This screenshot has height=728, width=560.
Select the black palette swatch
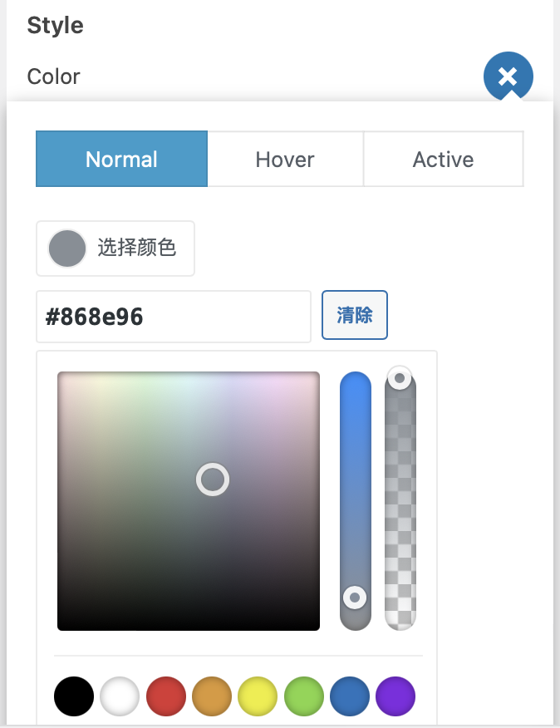tap(74, 696)
